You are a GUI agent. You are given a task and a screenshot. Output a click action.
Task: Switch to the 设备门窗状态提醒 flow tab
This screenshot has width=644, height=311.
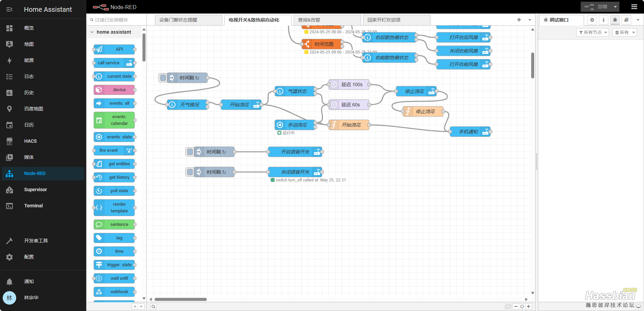189,20
